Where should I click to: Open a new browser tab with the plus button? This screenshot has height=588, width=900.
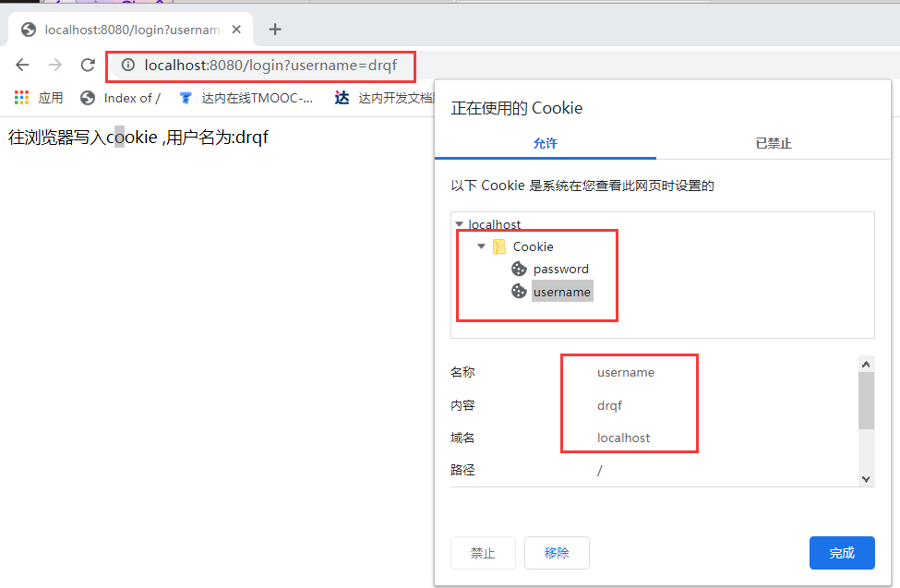[x=274, y=29]
